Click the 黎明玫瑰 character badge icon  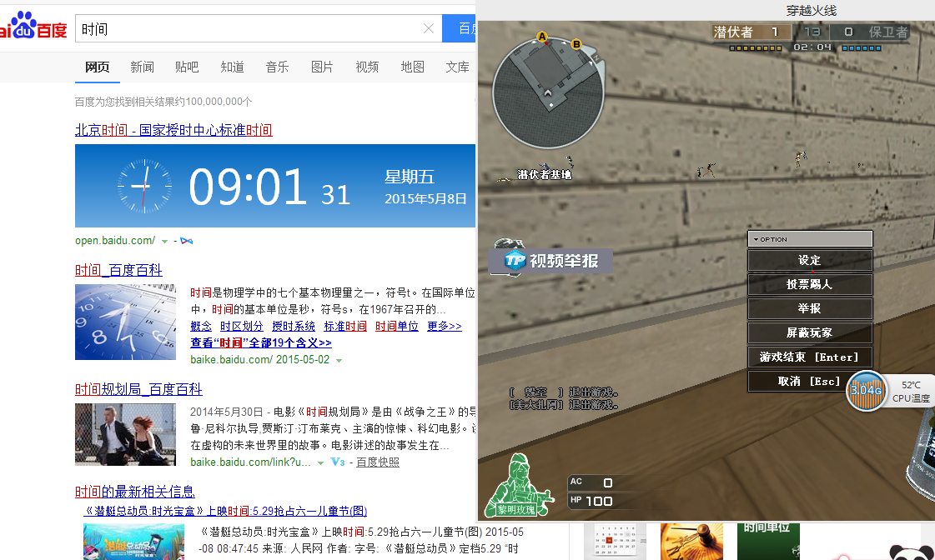pos(518,486)
